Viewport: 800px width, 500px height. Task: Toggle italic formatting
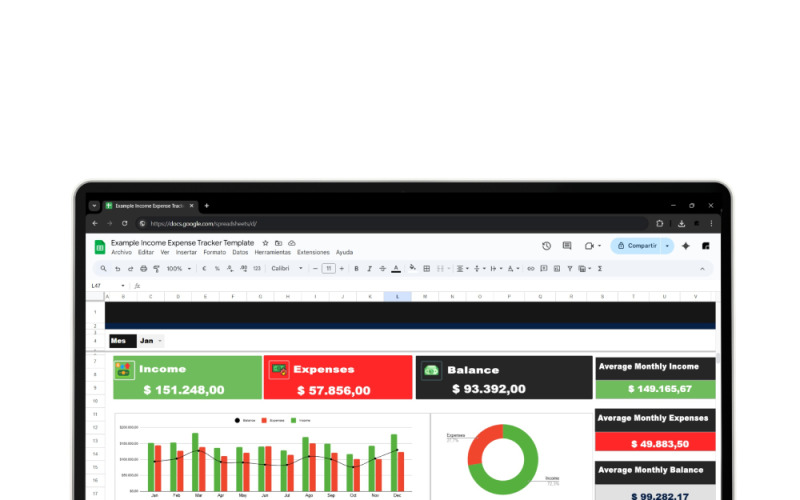pyautogui.click(x=369, y=268)
